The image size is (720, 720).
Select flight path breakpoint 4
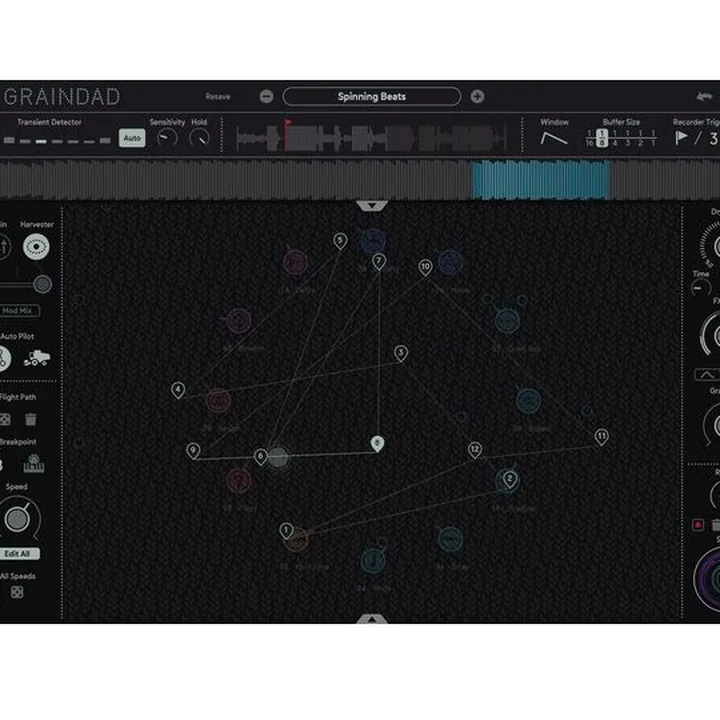(178, 390)
